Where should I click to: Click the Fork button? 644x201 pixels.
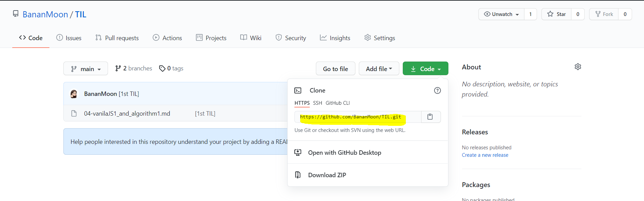click(x=604, y=14)
